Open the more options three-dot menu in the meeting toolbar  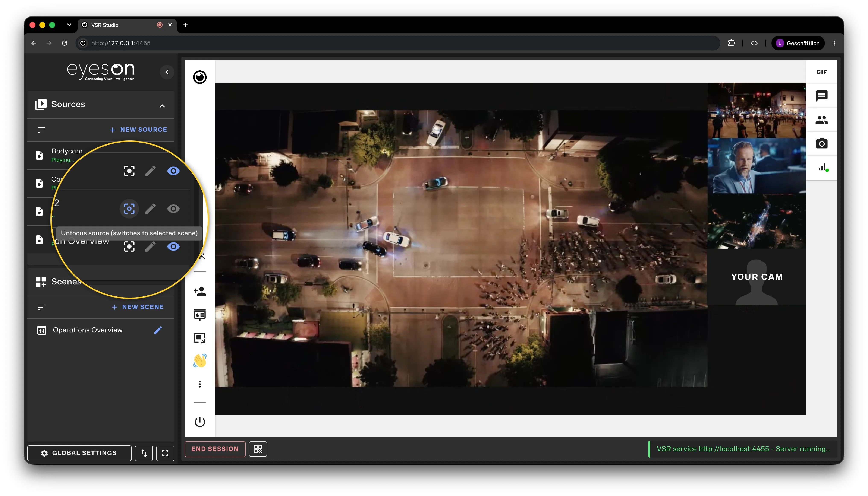[x=200, y=384]
